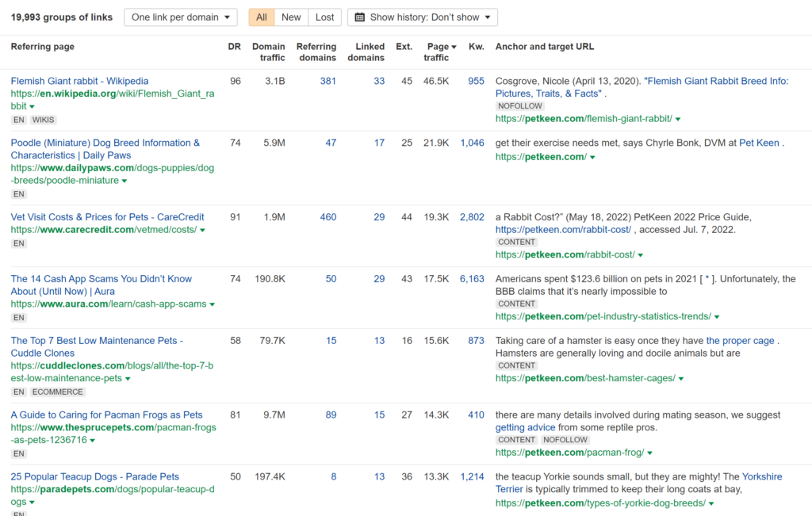
Task: Click the NOFOLLOW tag on pacman-frog row
Action: [565, 439]
